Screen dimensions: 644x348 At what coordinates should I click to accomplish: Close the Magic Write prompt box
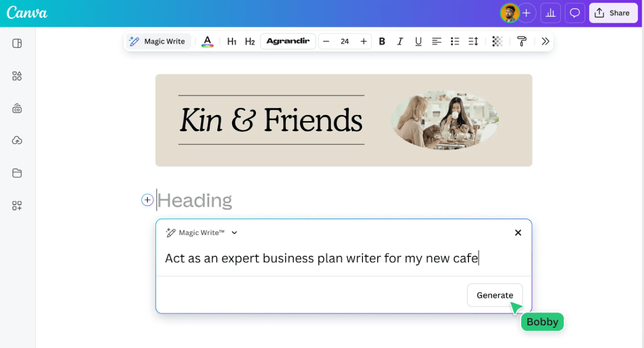(x=518, y=233)
